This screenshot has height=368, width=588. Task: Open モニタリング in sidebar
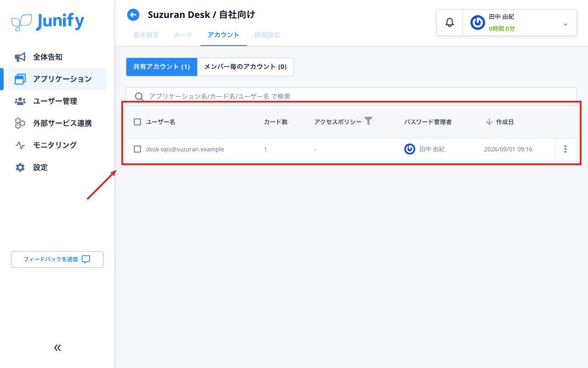[x=57, y=145]
